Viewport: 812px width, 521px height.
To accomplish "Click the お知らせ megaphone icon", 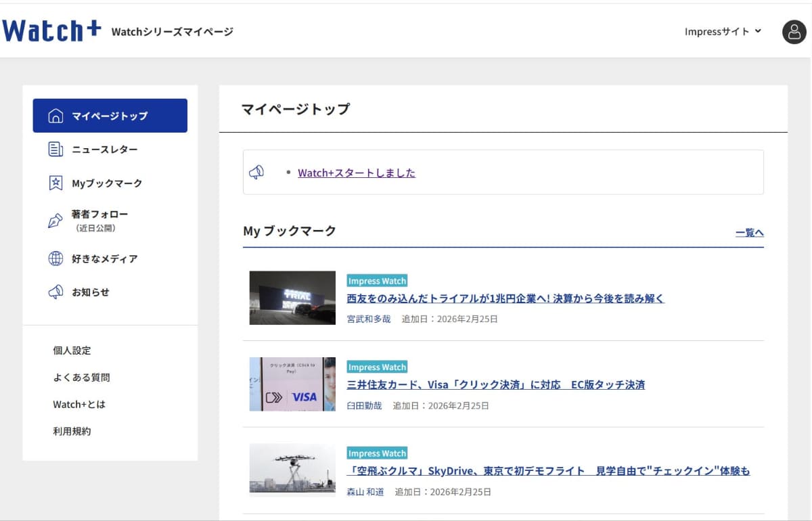I will [x=55, y=292].
